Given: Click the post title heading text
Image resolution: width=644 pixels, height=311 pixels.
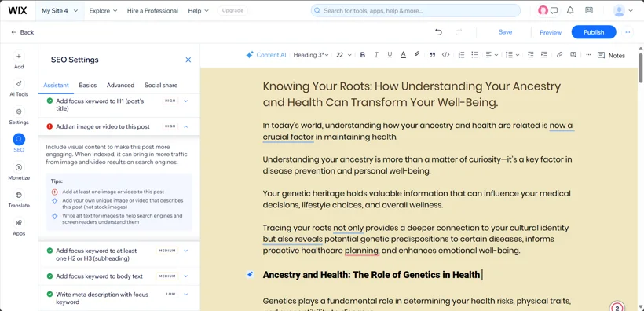Looking at the screenshot, I should (412, 94).
